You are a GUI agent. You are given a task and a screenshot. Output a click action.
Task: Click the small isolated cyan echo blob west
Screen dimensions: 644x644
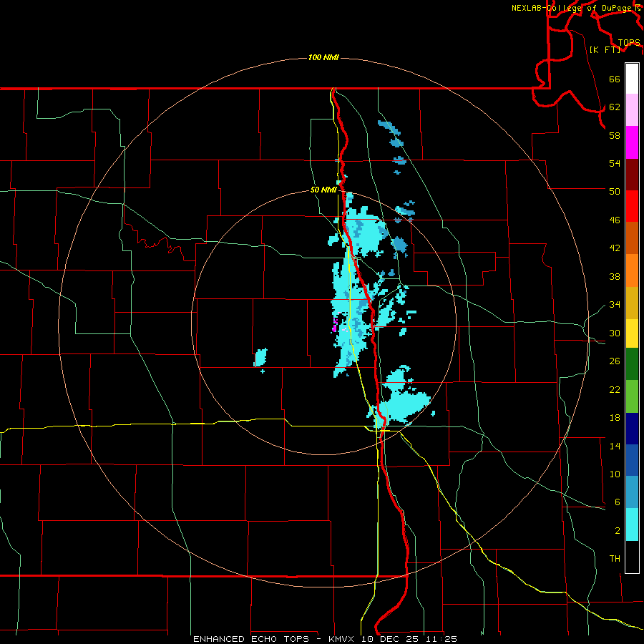pyautogui.click(x=260, y=357)
